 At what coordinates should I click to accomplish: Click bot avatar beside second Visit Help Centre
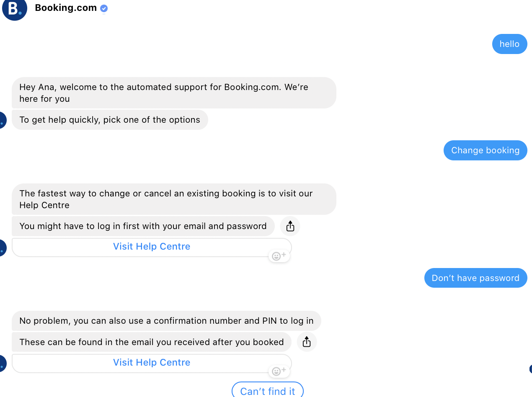3,363
